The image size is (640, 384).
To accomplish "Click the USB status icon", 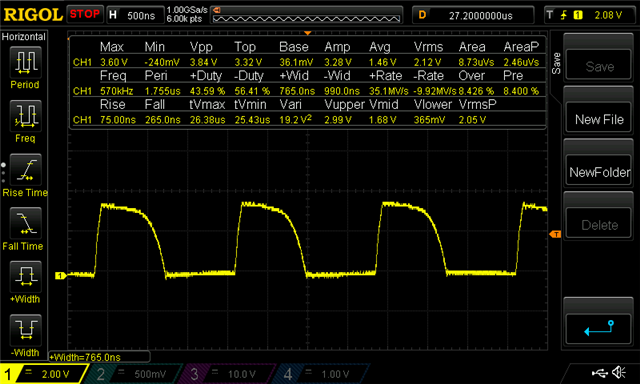I will pyautogui.click(x=600, y=373).
